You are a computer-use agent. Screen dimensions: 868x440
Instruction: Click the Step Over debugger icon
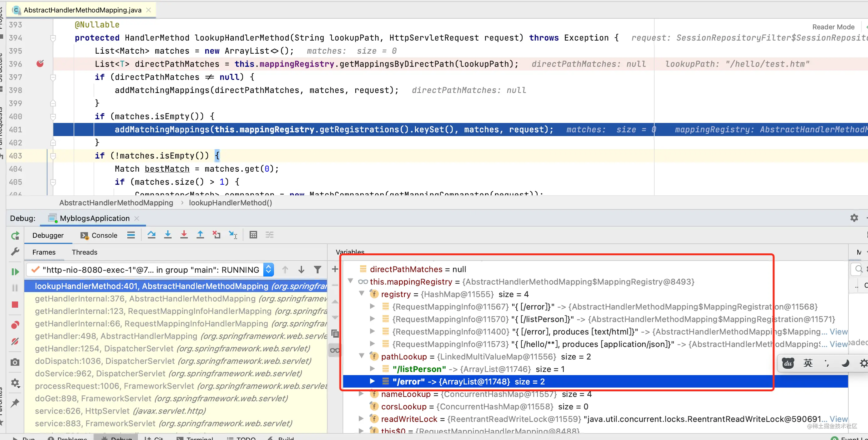coord(151,235)
